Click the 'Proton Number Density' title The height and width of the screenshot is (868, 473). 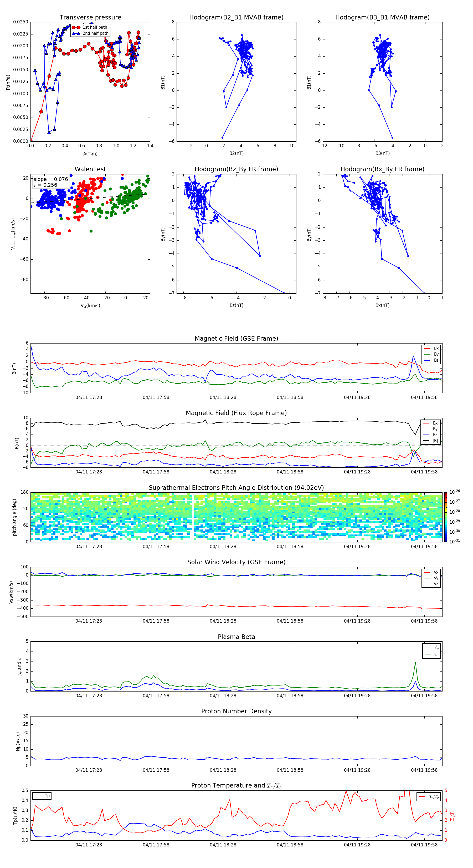point(236,711)
